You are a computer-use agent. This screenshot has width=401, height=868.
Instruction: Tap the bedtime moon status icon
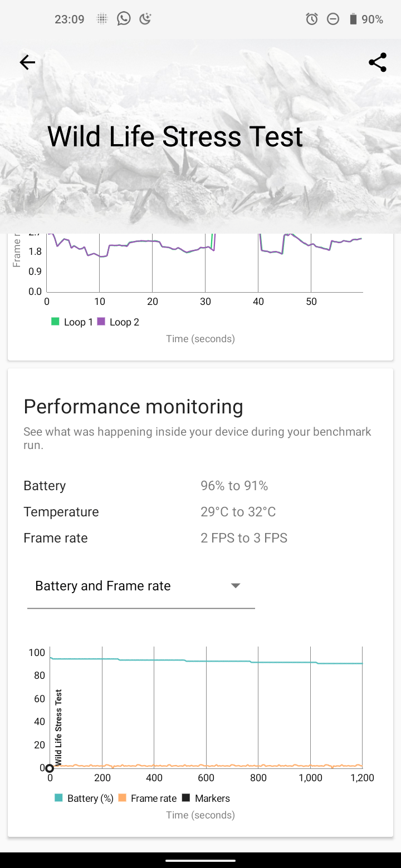point(145,19)
